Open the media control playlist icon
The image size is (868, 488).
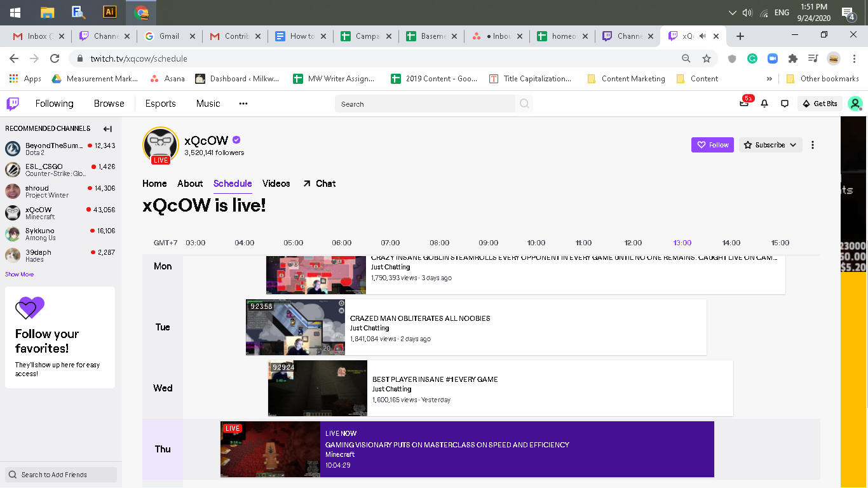pyautogui.click(x=813, y=58)
